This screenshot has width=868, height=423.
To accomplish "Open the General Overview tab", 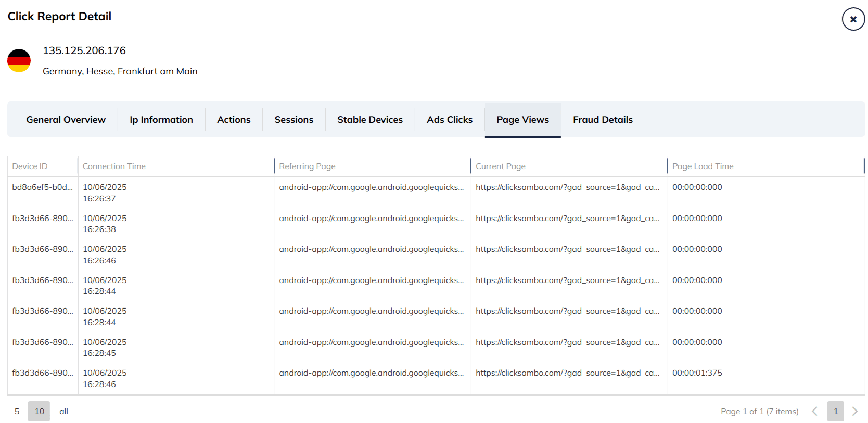I will click(66, 120).
